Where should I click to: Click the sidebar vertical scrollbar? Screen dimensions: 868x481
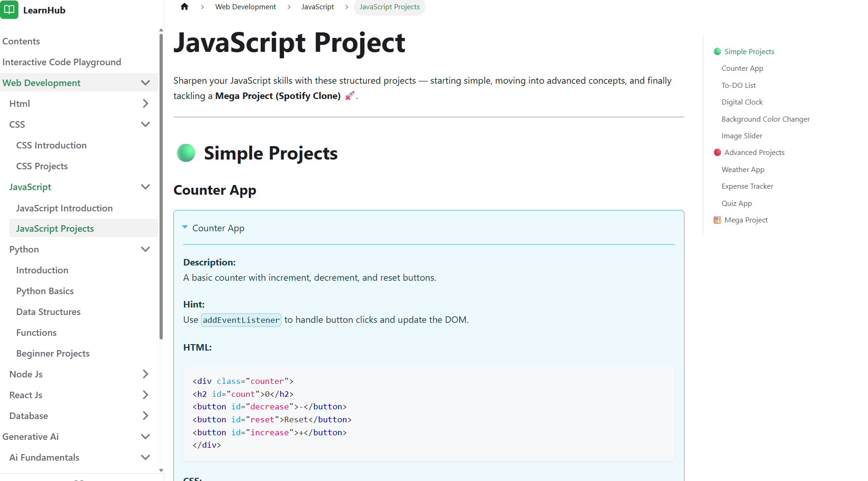(161, 185)
